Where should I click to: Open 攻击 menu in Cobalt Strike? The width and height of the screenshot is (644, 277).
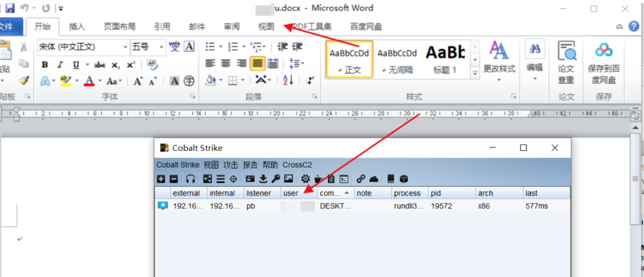(x=231, y=165)
